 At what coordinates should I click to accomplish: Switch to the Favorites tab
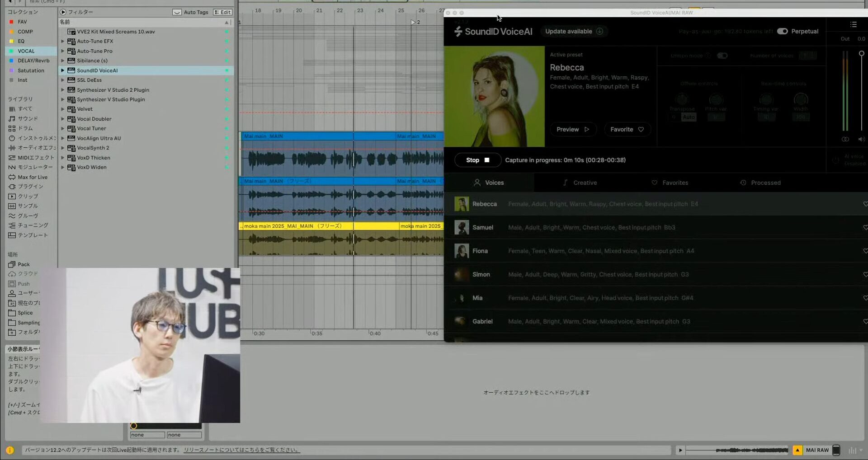(x=670, y=183)
